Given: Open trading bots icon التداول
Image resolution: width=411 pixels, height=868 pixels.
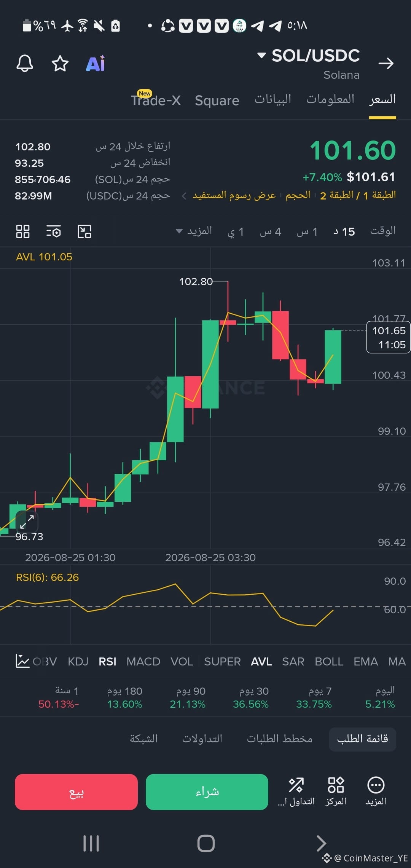Looking at the screenshot, I should pyautogui.click(x=296, y=792).
